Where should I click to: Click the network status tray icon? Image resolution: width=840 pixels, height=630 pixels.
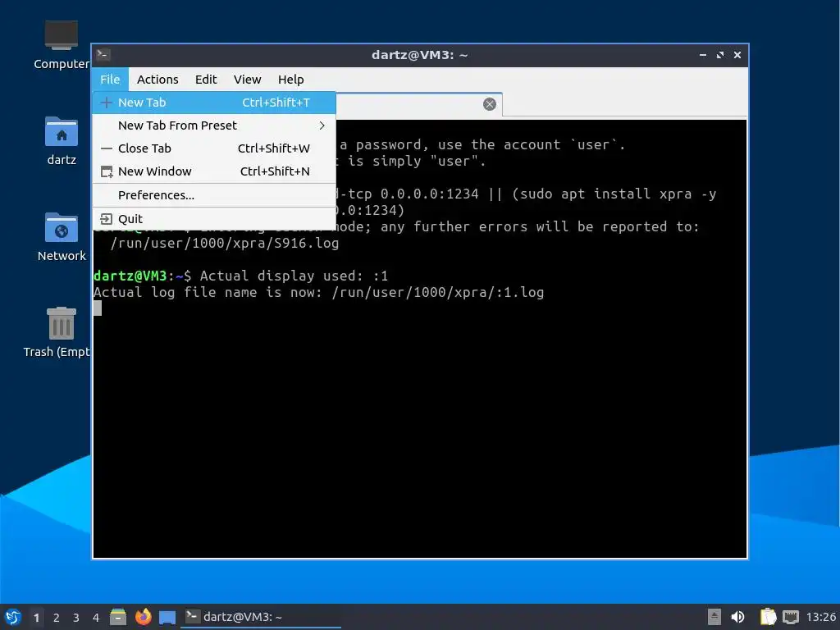[x=790, y=617]
